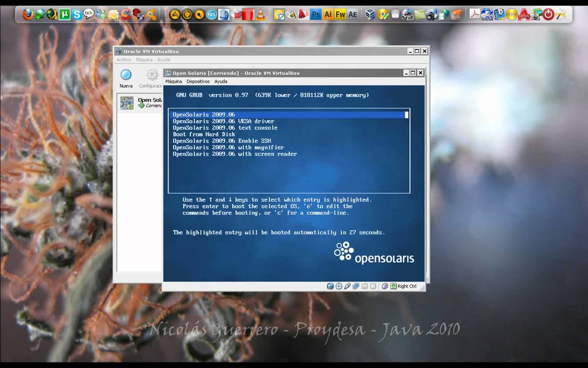Click USB devices icon in VM status bar
588x368 pixels.
(347, 286)
